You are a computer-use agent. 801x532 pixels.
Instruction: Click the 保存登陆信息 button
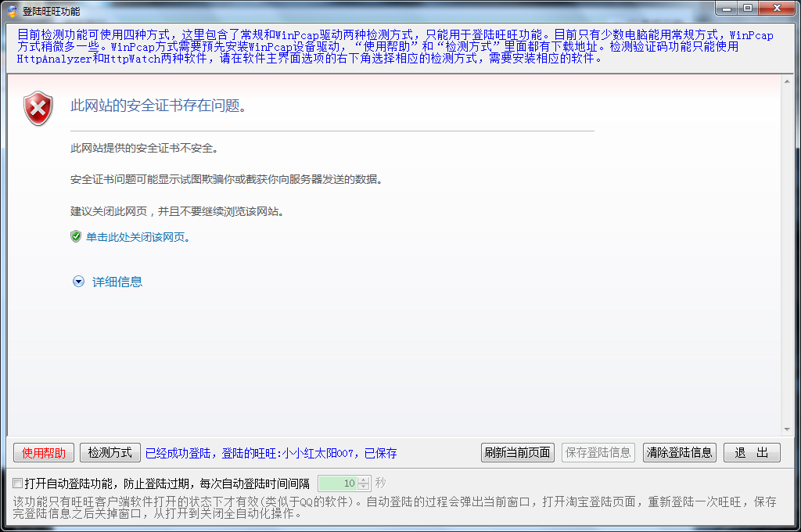point(598,452)
